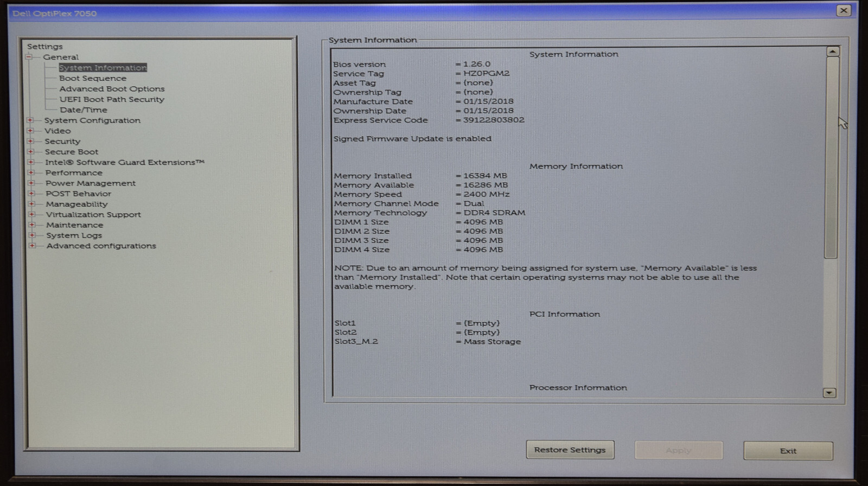
Task: Expand the POST Behavior node
Action: pyautogui.click(x=31, y=194)
